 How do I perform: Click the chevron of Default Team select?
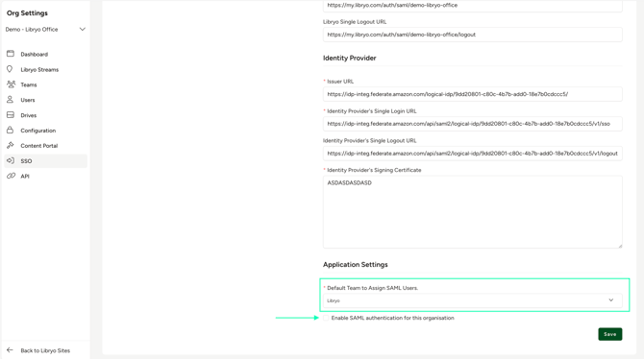(610, 300)
